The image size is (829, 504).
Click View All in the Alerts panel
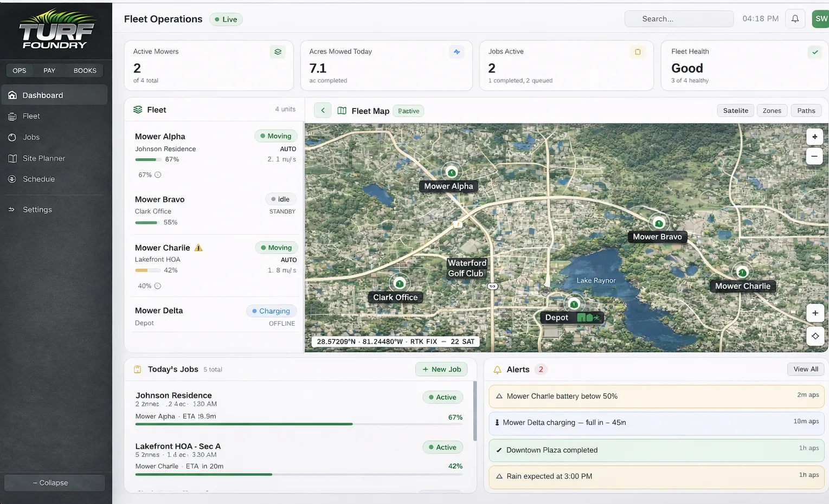[806, 369]
